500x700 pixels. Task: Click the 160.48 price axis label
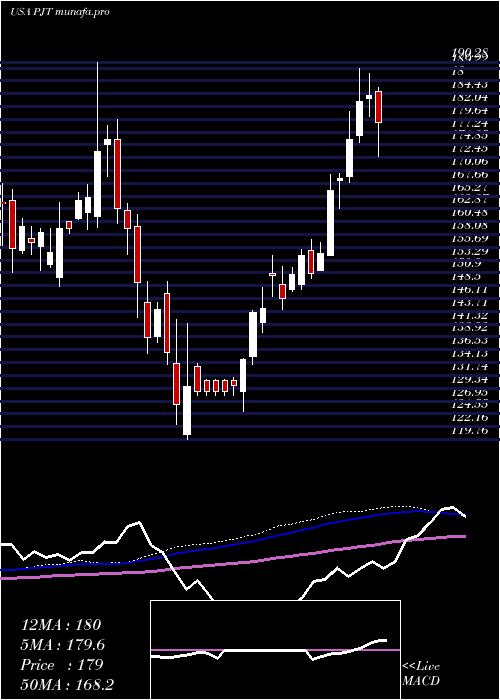(x=470, y=212)
